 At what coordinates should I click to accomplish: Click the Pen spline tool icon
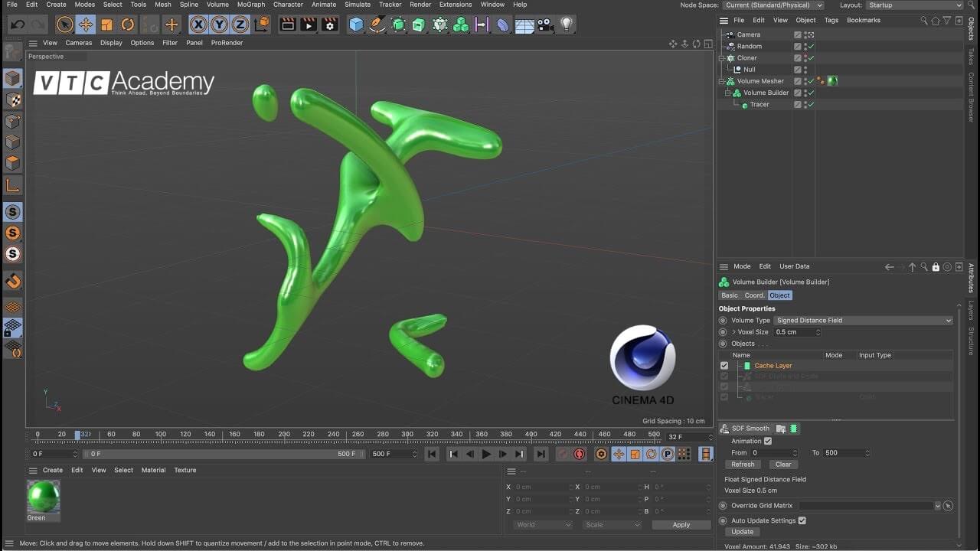click(377, 24)
